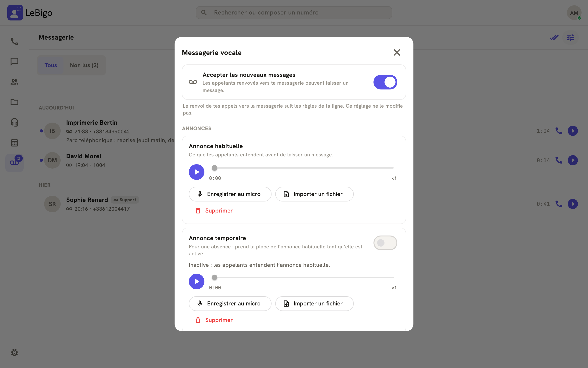The image size is (588, 368).
Task: Click the 1:04 duration text
Action: 543,131
